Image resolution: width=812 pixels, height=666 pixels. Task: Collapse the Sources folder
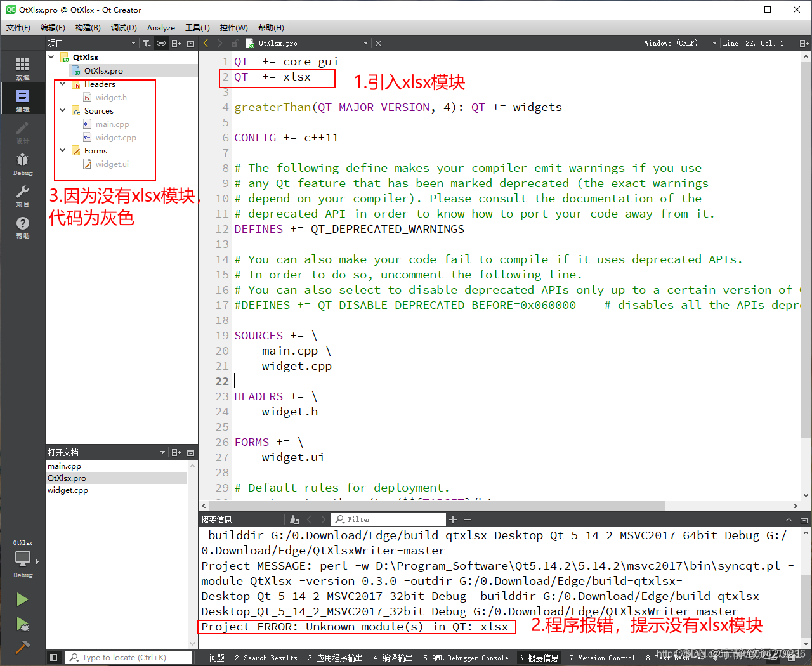tap(63, 110)
